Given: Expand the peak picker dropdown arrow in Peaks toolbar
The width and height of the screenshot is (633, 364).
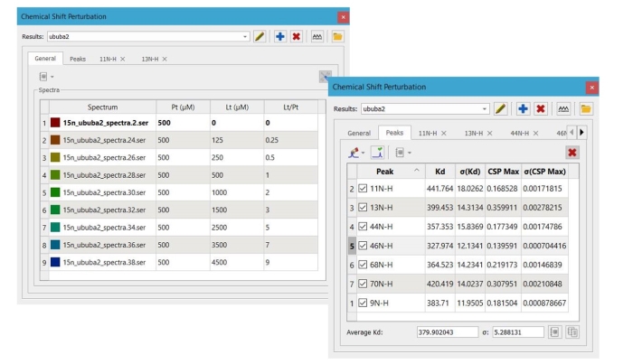Looking at the screenshot, I should tap(364, 153).
